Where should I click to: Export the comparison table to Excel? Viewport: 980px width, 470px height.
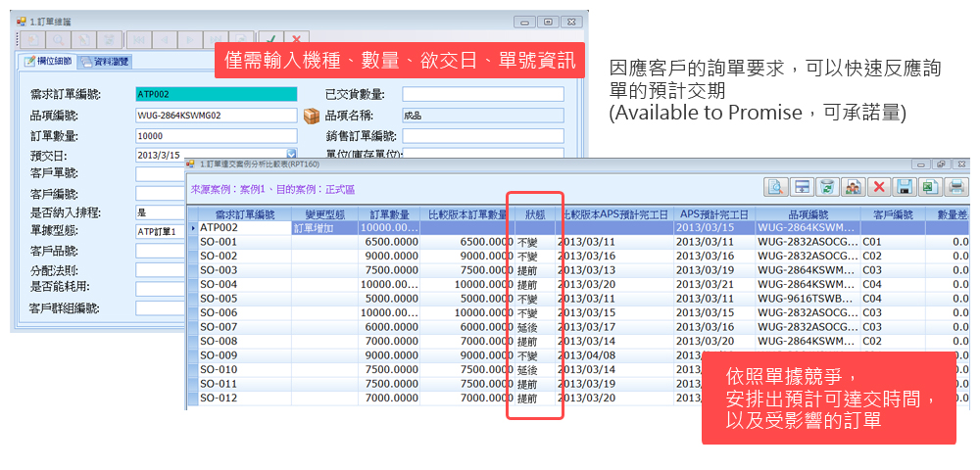pos(929,187)
